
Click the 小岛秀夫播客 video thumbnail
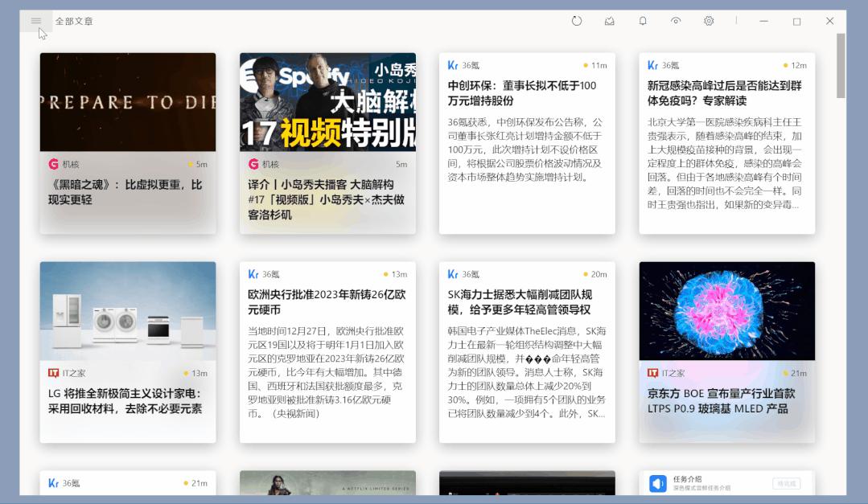327,103
